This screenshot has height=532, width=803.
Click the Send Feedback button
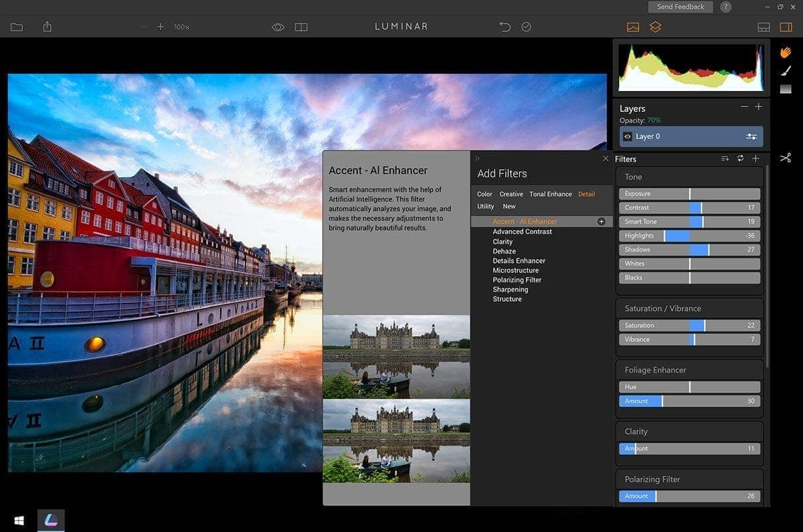[681, 7]
